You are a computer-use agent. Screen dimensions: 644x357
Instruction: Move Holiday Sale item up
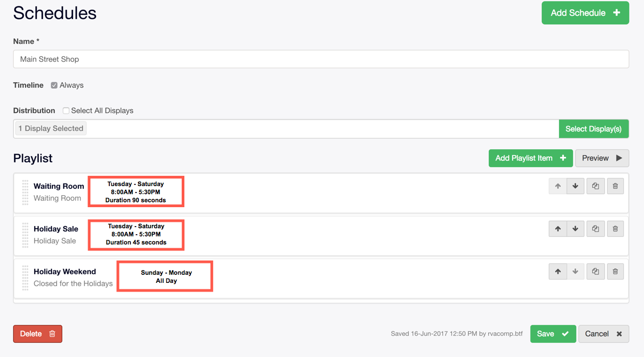coord(557,229)
